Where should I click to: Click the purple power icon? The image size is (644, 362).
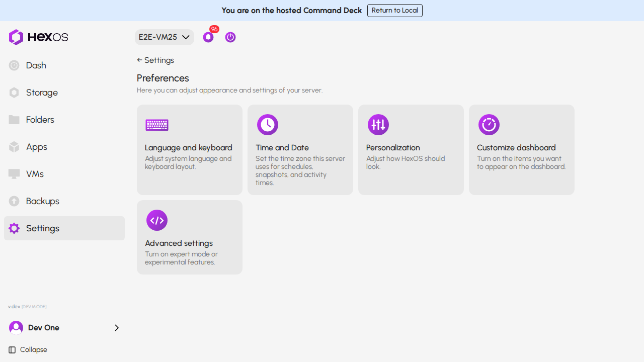click(230, 37)
